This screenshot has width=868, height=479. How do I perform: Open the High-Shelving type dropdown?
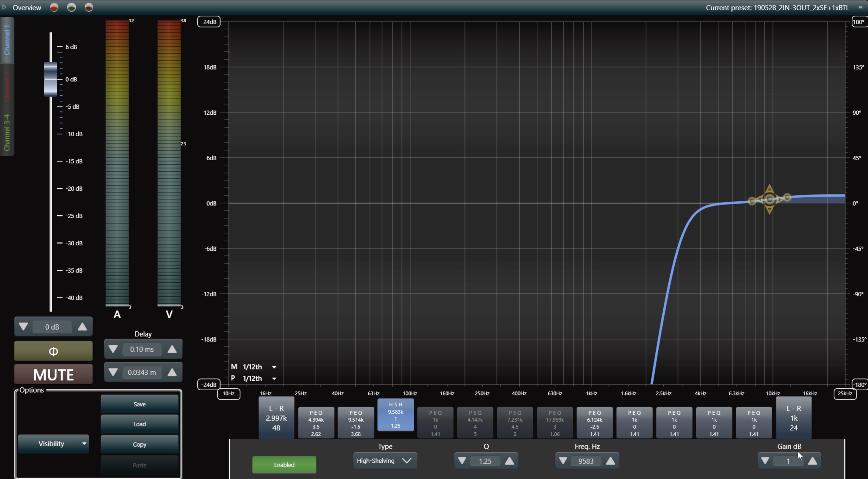click(x=385, y=460)
